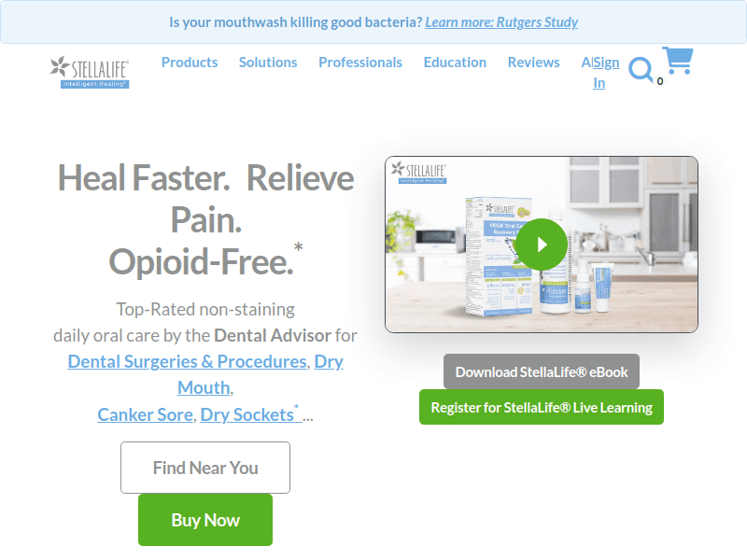Click the green Buy Now button
The width and height of the screenshot is (747, 560).
(205, 520)
